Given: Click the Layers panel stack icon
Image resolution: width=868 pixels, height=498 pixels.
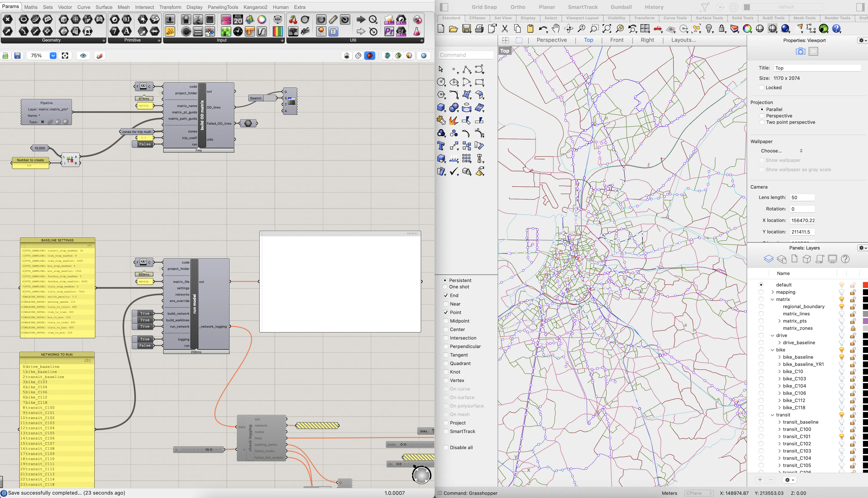Looking at the screenshot, I should (x=769, y=259).
